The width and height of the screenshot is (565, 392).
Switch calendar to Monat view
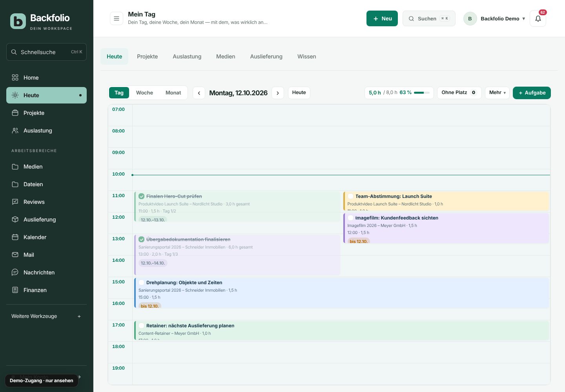[x=173, y=93]
